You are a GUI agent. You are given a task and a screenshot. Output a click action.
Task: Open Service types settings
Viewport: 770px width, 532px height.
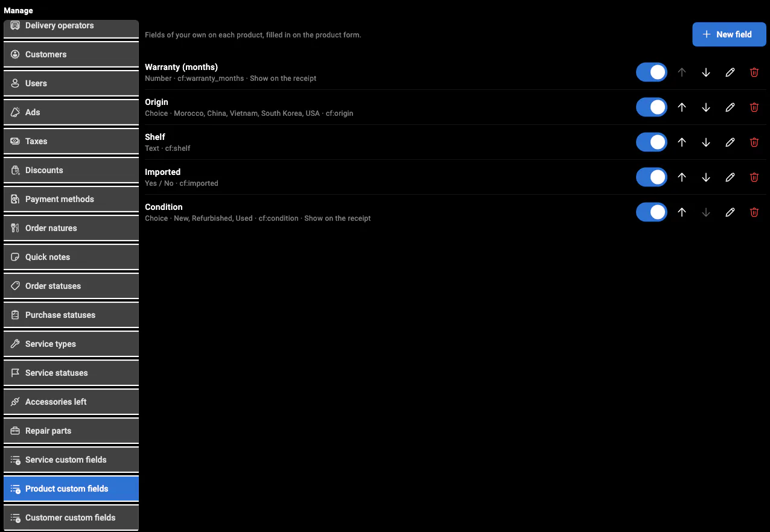click(71, 344)
